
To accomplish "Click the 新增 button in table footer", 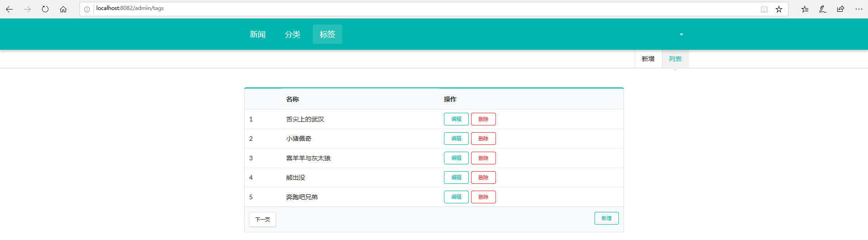I will coord(607,218).
